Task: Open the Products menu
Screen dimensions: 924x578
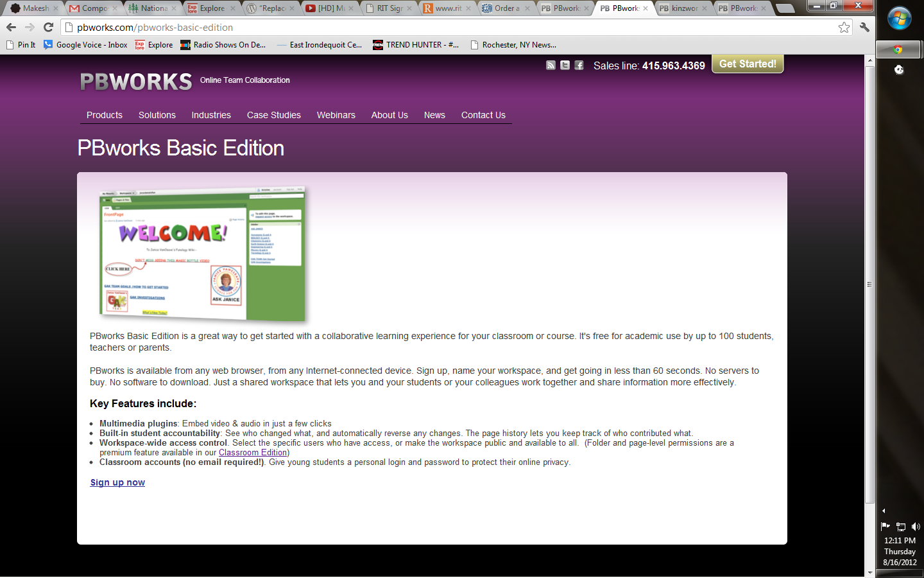Action: tap(105, 115)
